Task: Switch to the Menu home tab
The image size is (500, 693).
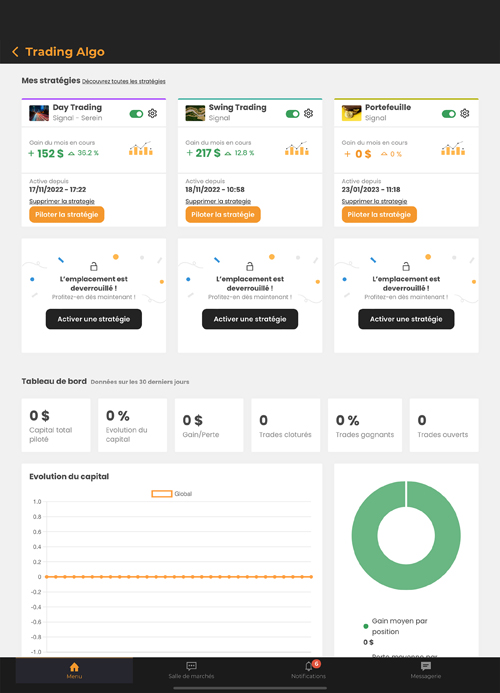Action: [74, 670]
